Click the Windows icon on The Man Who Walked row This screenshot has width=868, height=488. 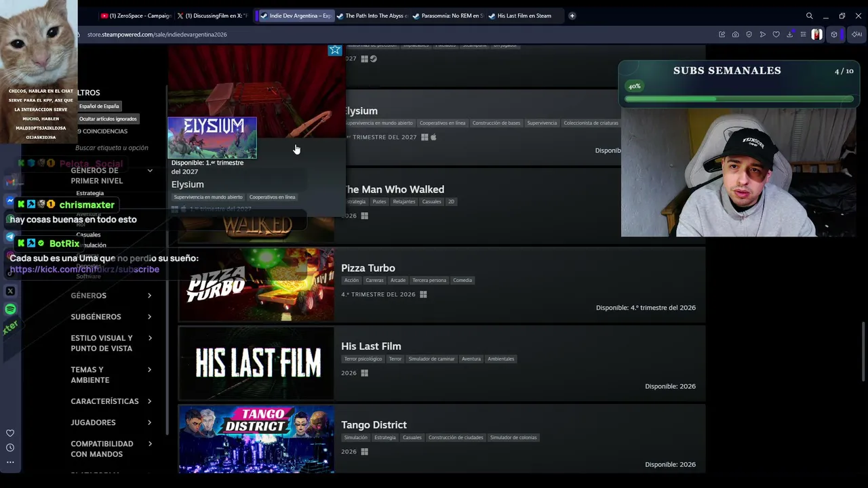tap(364, 216)
